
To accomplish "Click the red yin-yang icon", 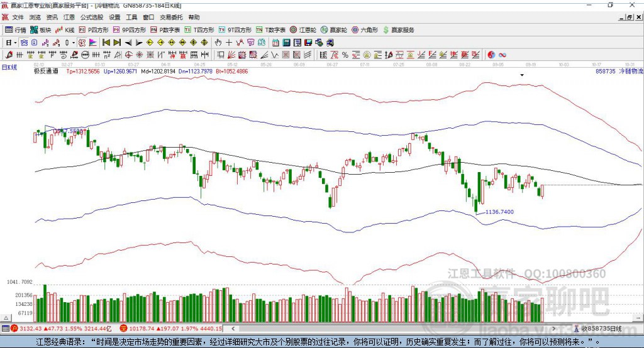I will tap(491, 55).
